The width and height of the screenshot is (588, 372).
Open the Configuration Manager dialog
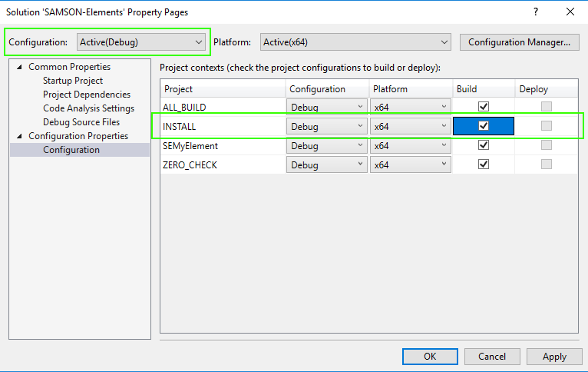pos(518,42)
